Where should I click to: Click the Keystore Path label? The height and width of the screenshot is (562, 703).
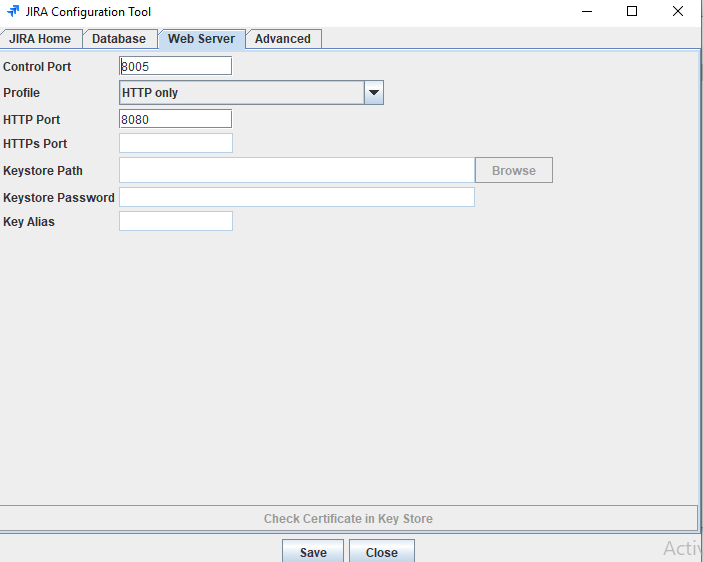43,171
